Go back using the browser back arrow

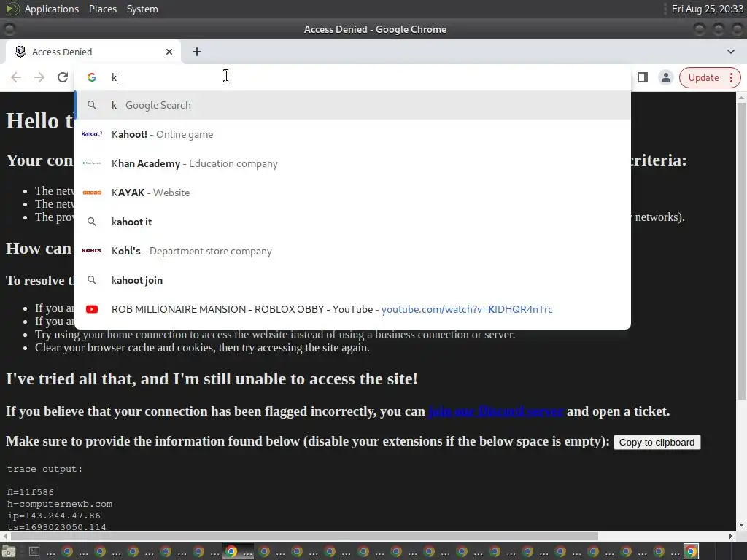click(16, 77)
